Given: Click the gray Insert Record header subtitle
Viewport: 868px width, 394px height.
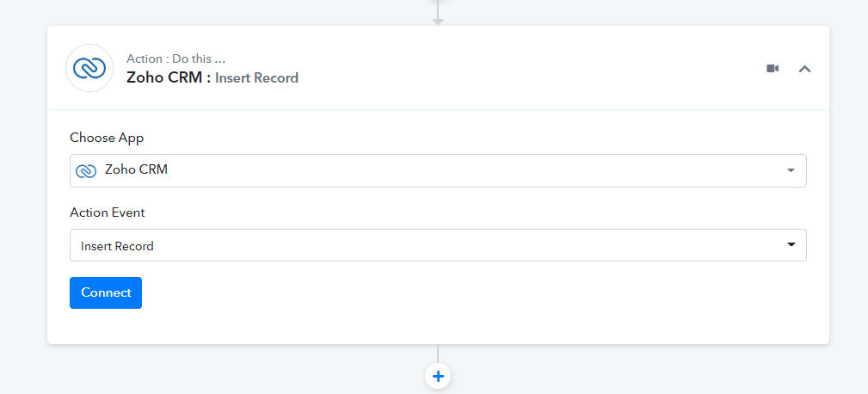Looking at the screenshot, I should pos(256,78).
